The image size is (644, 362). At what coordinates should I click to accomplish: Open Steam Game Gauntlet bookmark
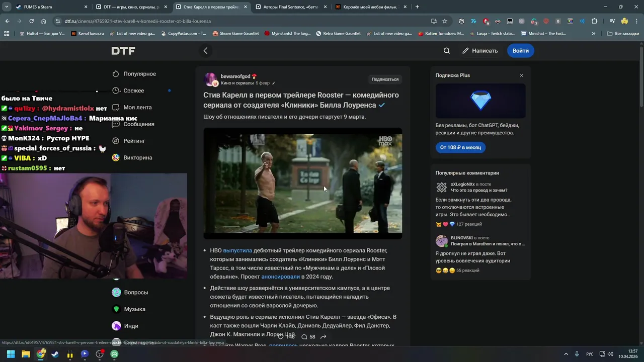[x=235, y=34]
